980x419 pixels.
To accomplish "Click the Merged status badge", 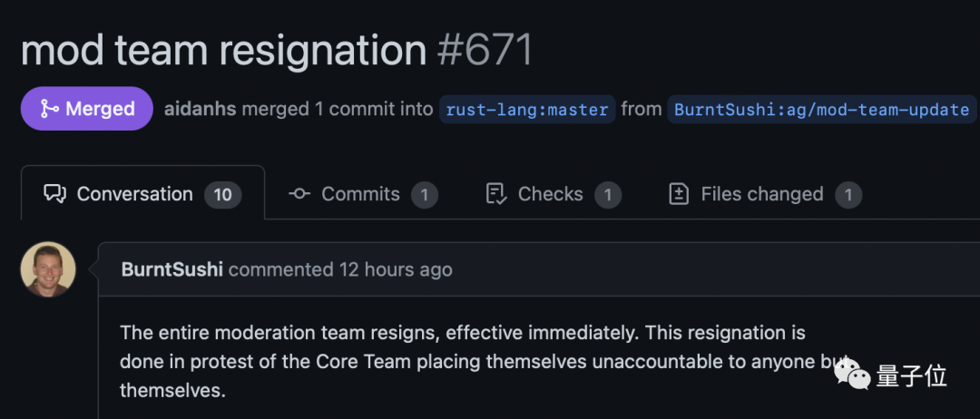I will [87, 109].
